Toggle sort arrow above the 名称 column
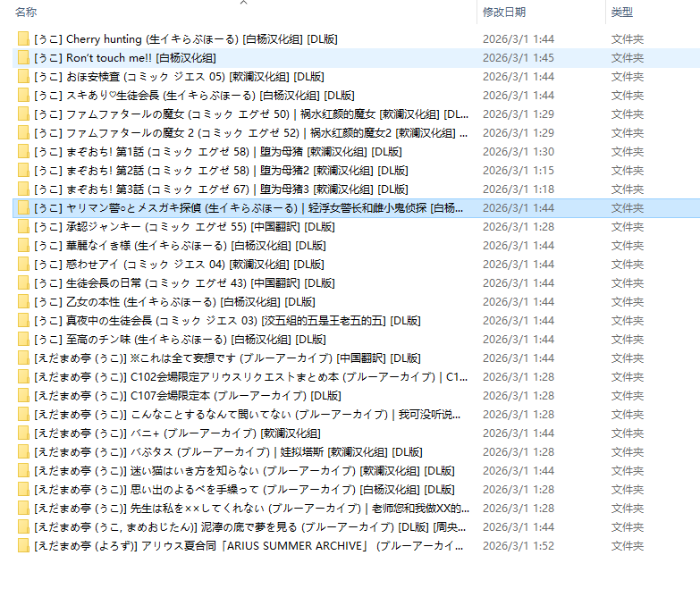The width and height of the screenshot is (700, 589). [x=243, y=3]
